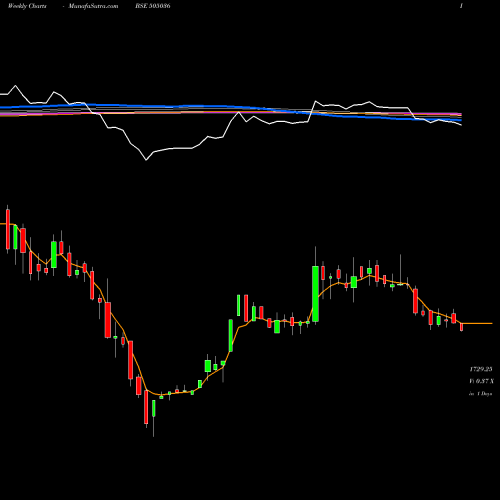Click the '1729.25' price value

pyautogui.click(x=481, y=369)
